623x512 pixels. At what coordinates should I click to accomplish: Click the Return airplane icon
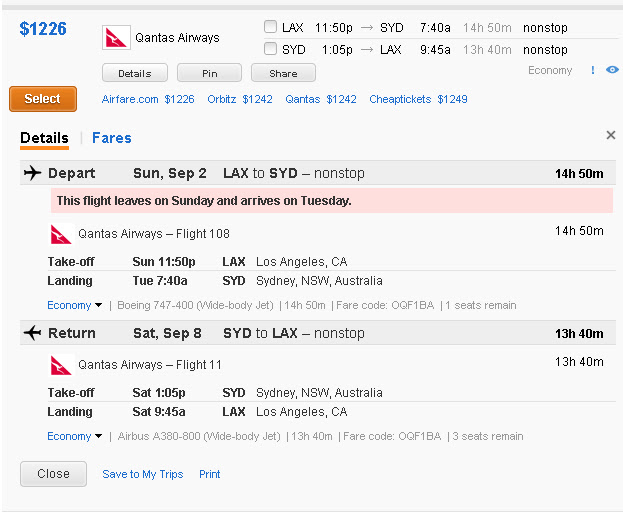click(x=33, y=333)
